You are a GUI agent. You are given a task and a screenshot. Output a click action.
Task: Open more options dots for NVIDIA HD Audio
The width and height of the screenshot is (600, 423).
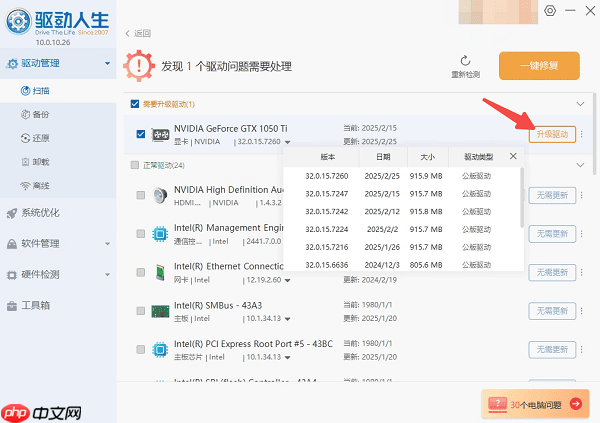[582, 195]
